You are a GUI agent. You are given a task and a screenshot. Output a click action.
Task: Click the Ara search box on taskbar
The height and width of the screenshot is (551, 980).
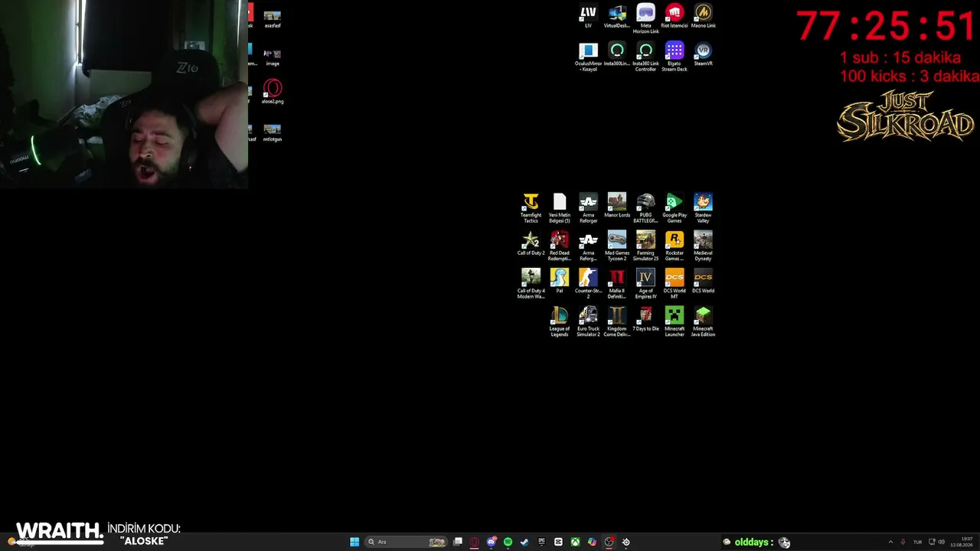coord(406,542)
